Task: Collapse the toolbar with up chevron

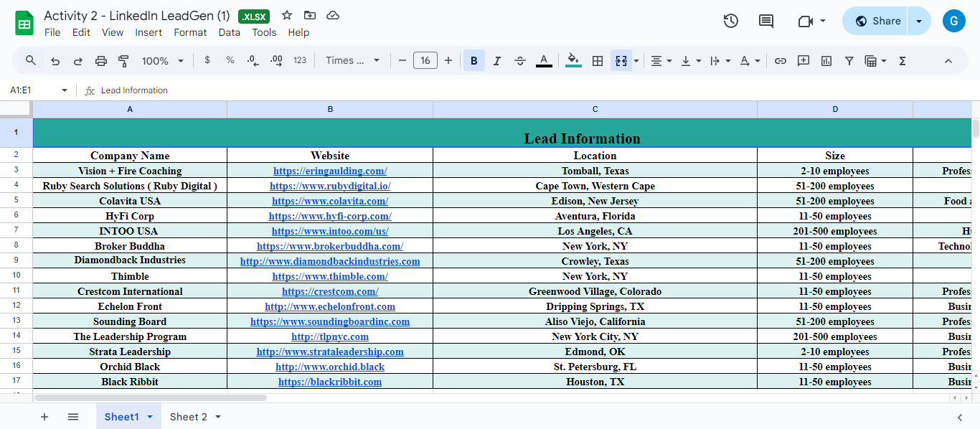Action: point(948,61)
